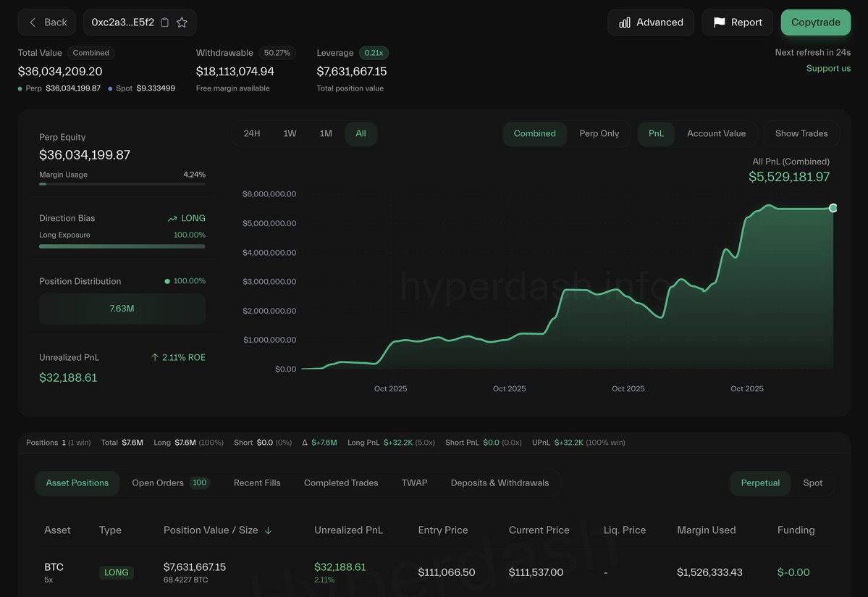Screen dimensions: 868x597
Task: Open the Support us link
Action: [x=828, y=68]
